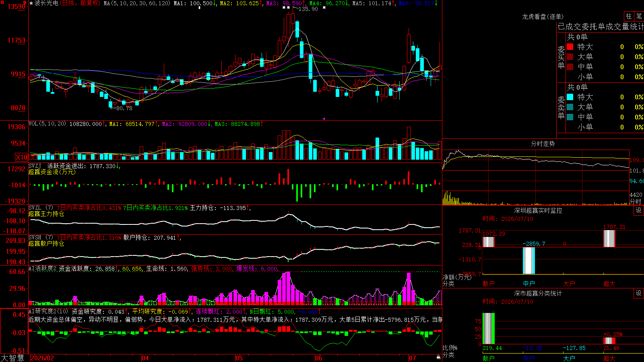Click the dark red 大单 buy-order swatch
The width and height of the screenshot is (644, 362).
pyautogui.click(x=570, y=57)
